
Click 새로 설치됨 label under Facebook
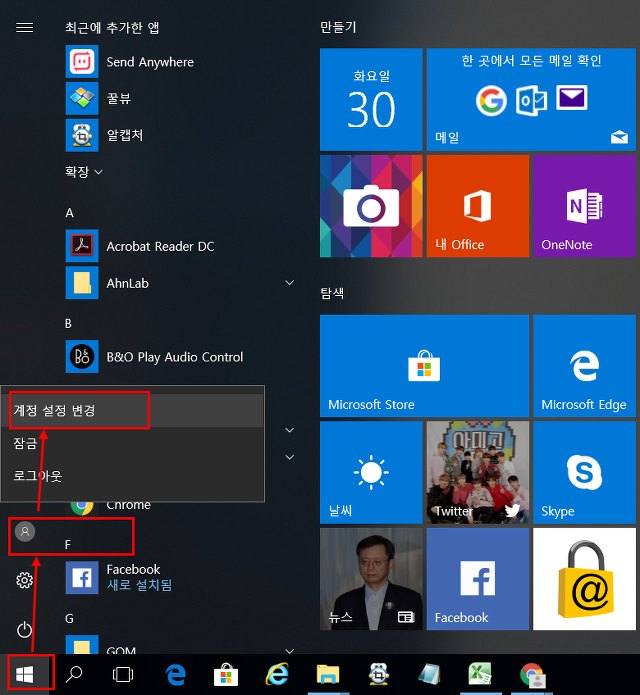point(140,586)
